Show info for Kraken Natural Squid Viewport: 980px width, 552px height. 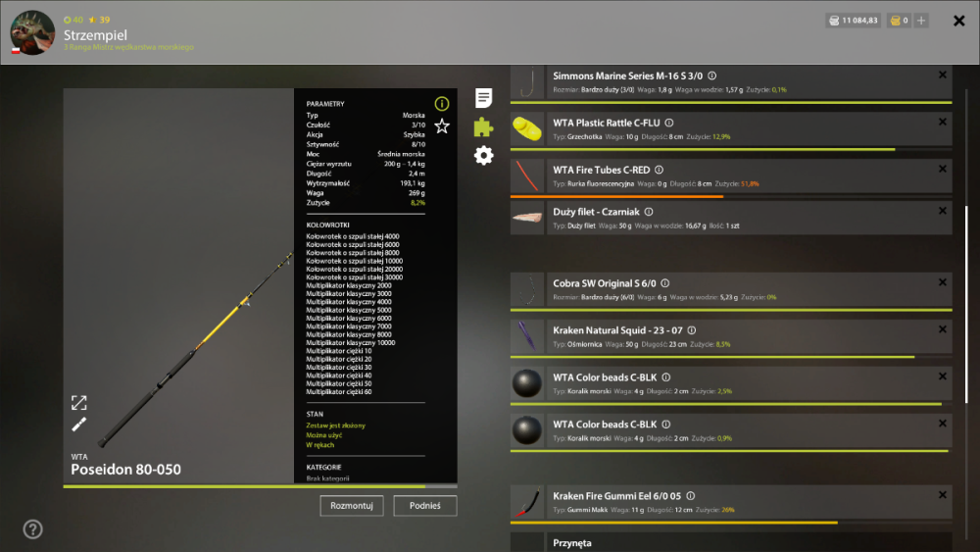[691, 330]
